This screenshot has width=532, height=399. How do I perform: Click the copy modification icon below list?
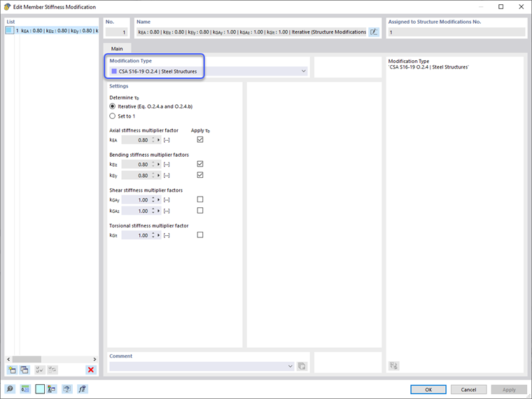click(24, 370)
